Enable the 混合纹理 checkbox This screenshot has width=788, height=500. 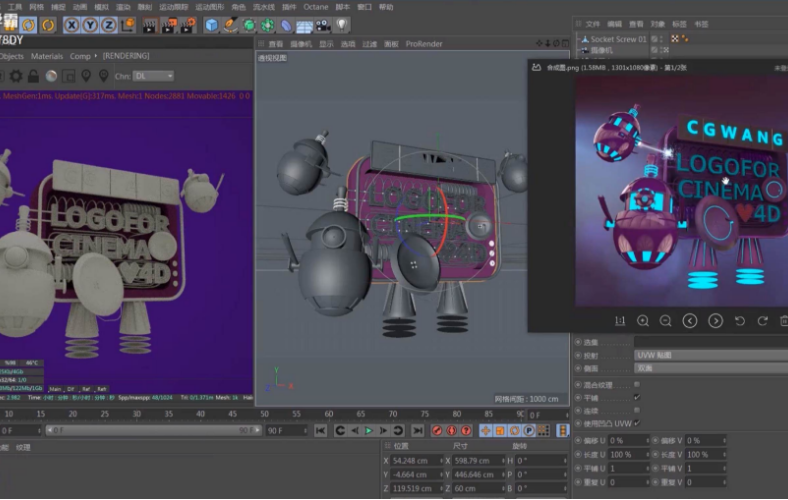(x=637, y=384)
